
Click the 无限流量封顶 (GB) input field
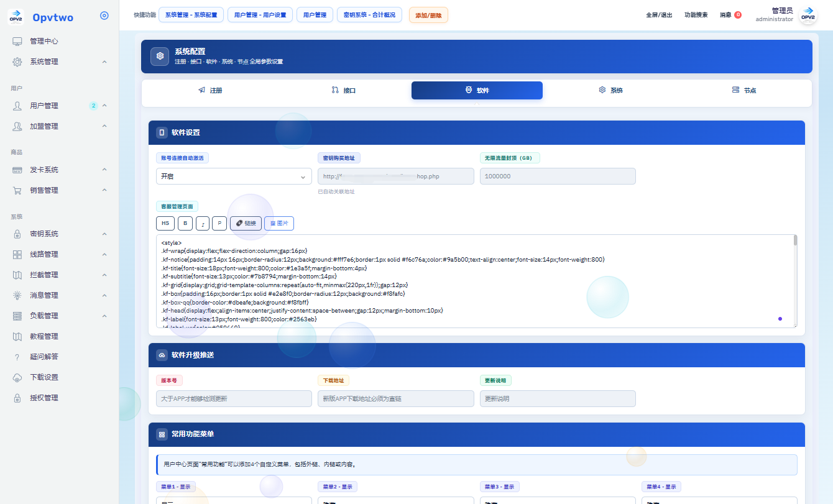pos(558,176)
